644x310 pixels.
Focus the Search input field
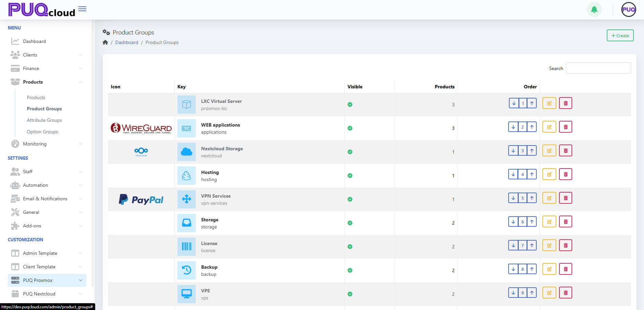click(x=598, y=68)
